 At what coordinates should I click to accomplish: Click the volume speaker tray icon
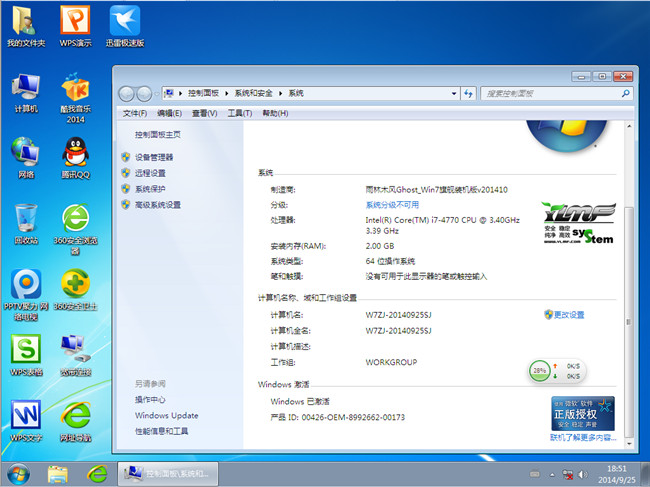pos(583,474)
